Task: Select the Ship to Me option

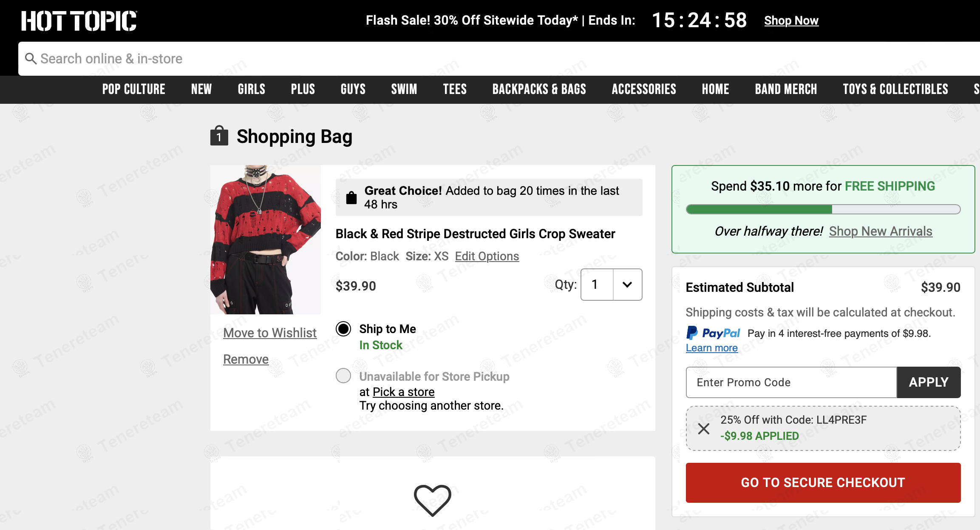Action: click(x=343, y=329)
